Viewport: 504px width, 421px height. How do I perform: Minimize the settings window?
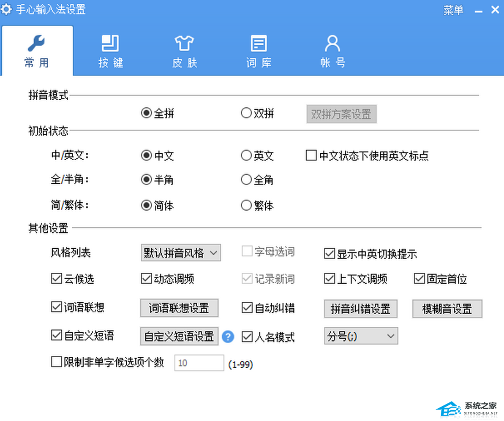coord(479,11)
